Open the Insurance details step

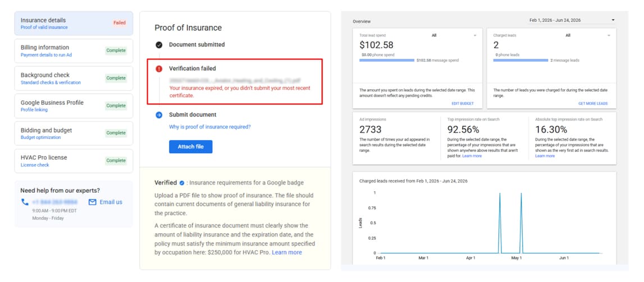74,24
